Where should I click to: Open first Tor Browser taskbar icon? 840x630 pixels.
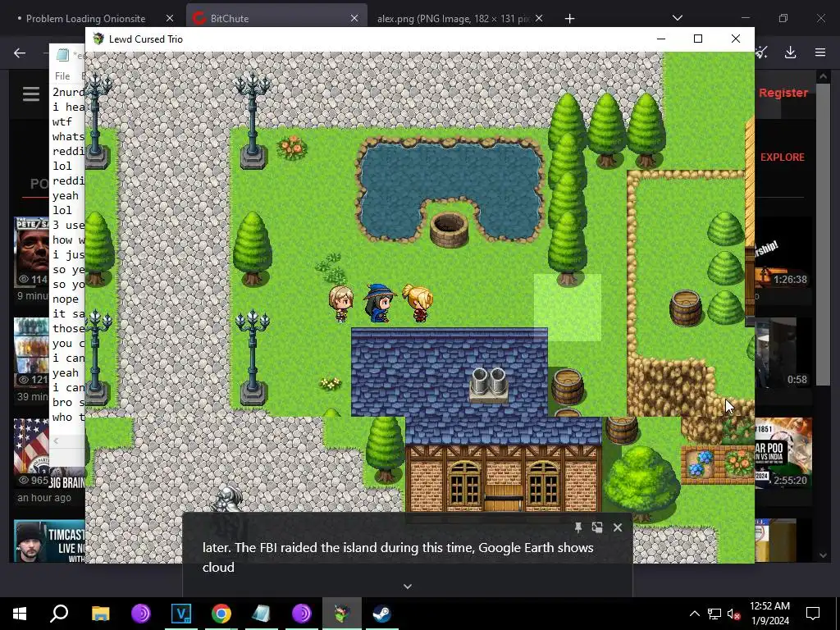coord(141,614)
